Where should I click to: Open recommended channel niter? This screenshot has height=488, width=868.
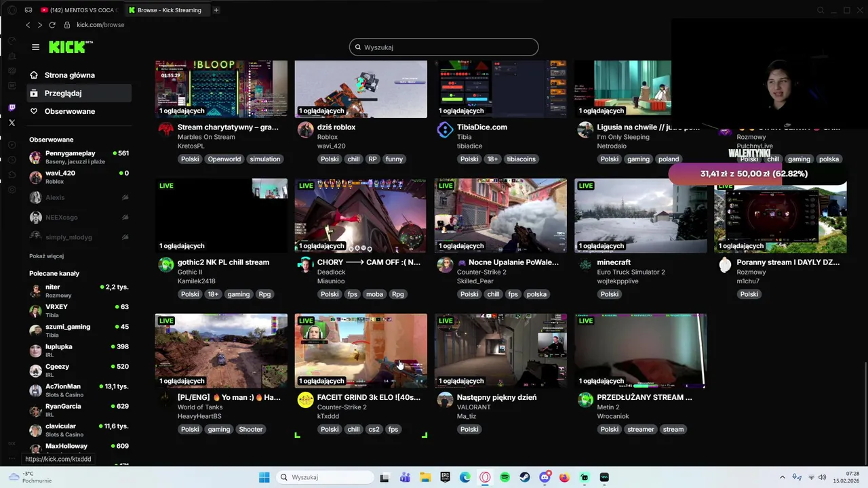(79, 291)
